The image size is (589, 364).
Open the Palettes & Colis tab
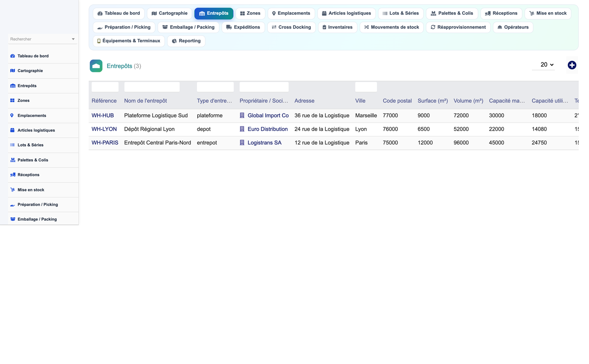pos(452,13)
